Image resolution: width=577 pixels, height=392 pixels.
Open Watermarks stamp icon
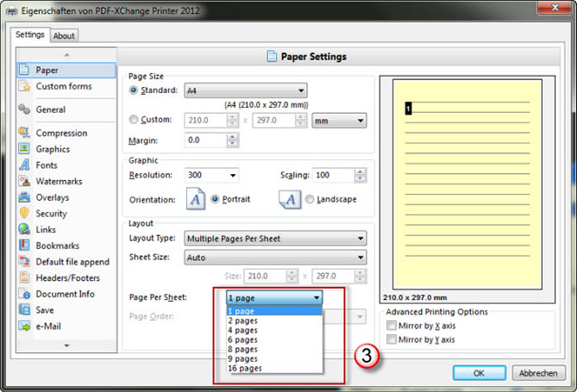click(x=24, y=181)
